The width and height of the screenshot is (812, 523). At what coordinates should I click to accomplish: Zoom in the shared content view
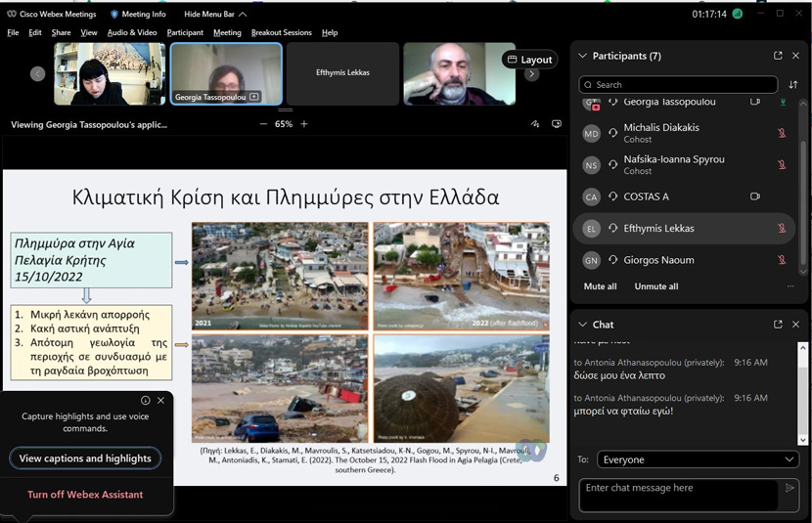point(304,124)
